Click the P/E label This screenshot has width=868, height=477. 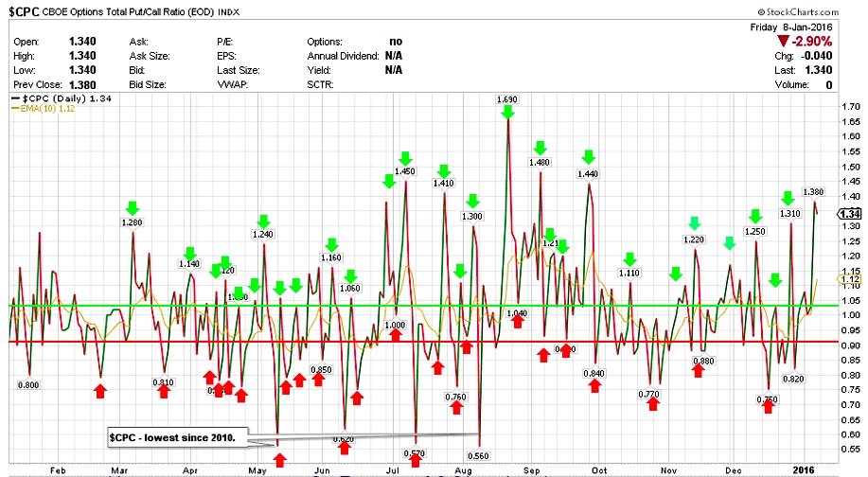pyautogui.click(x=224, y=42)
